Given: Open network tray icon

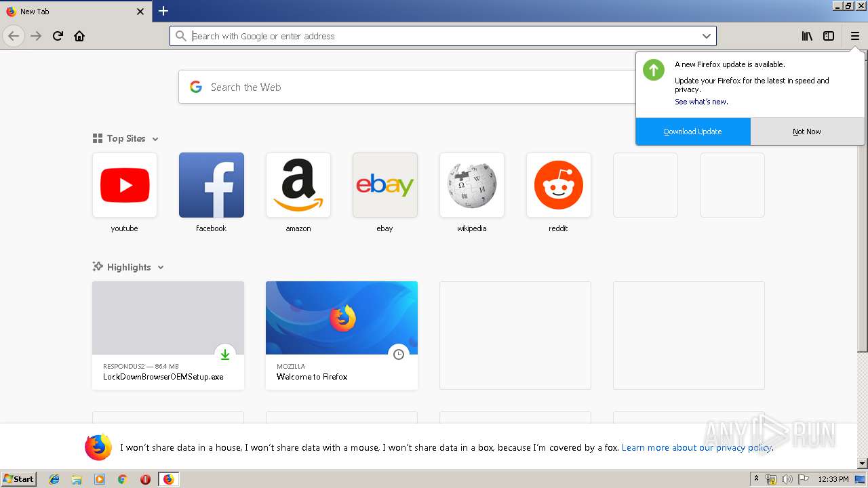Looking at the screenshot, I should point(771,479).
